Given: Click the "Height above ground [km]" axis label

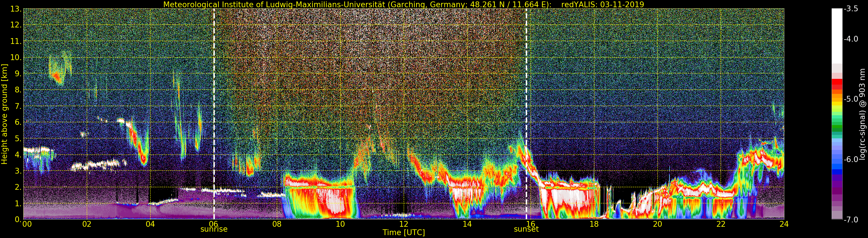Looking at the screenshot, I should [4, 114].
